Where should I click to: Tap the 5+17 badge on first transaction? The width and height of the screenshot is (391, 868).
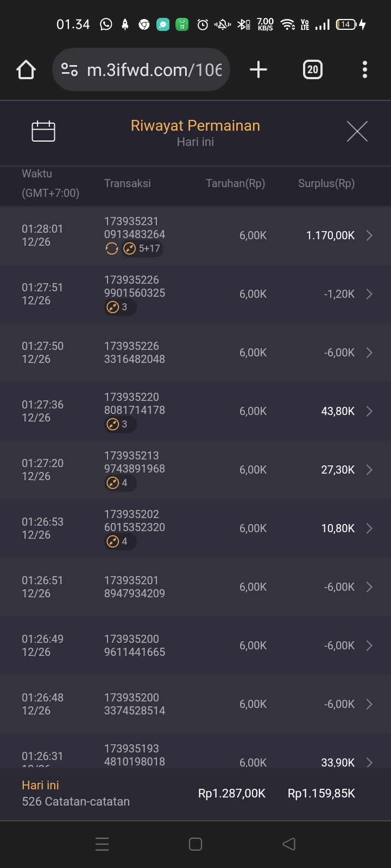coord(143,248)
